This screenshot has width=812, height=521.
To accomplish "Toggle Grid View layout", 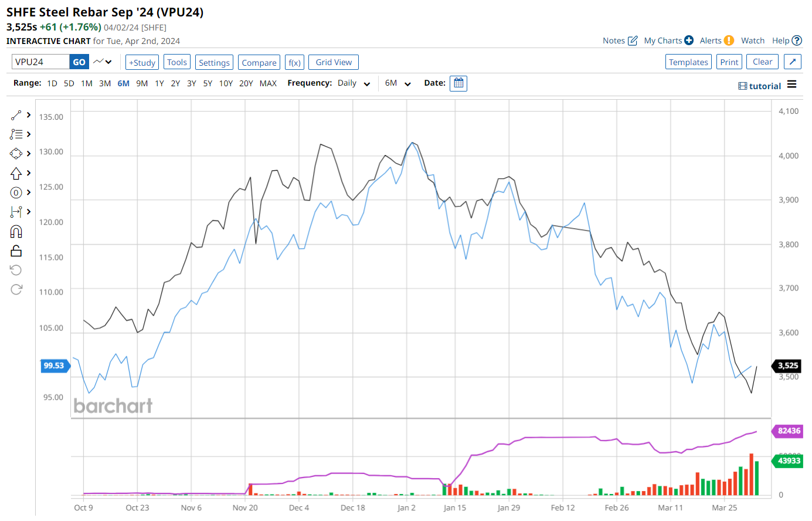I will tap(334, 62).
